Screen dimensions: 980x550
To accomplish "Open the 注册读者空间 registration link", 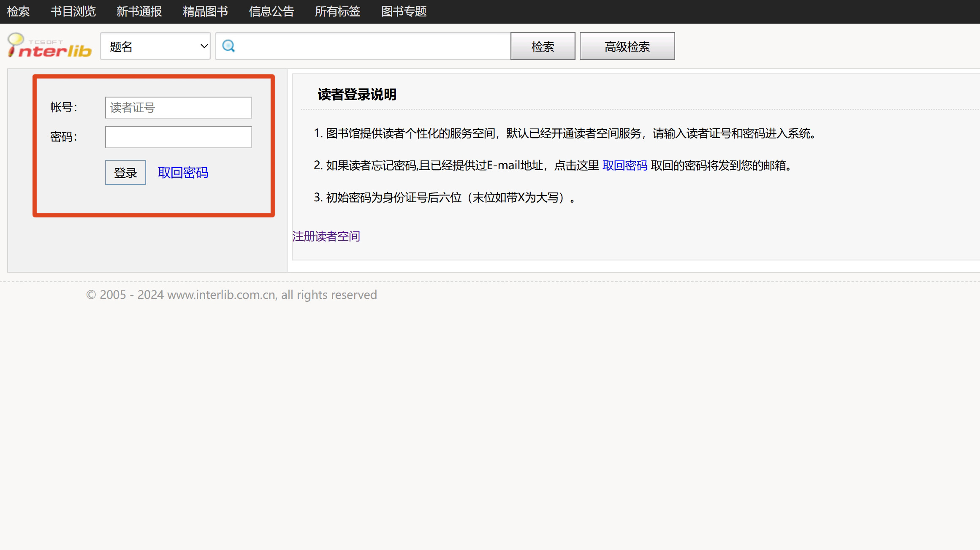I will [x=326, y=236].
